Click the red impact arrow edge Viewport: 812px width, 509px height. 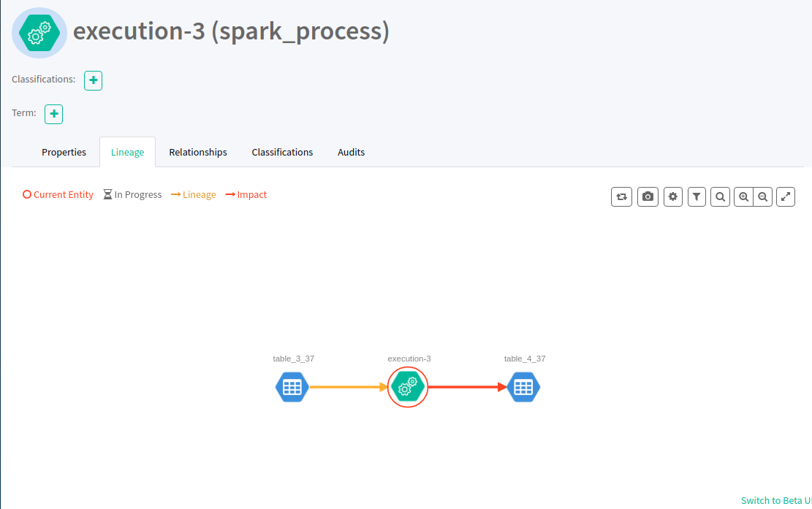(x=468, y=387)
